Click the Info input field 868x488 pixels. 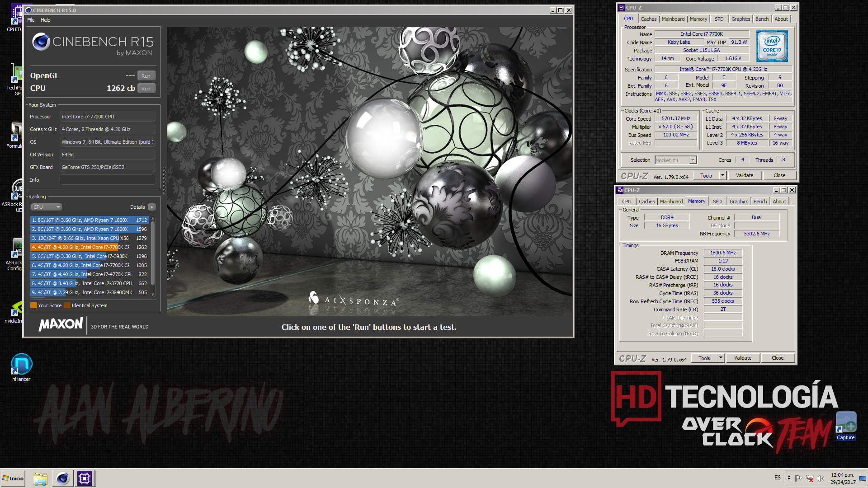108,180
